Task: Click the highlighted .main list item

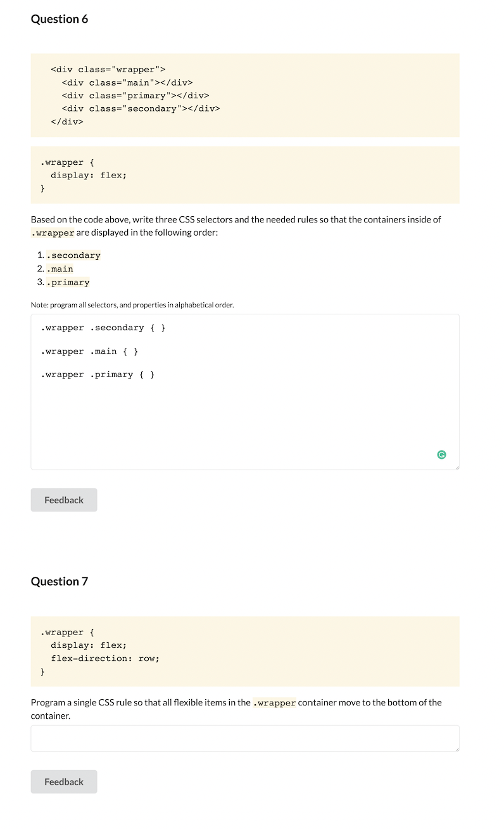Action: (x=60, y=269)
